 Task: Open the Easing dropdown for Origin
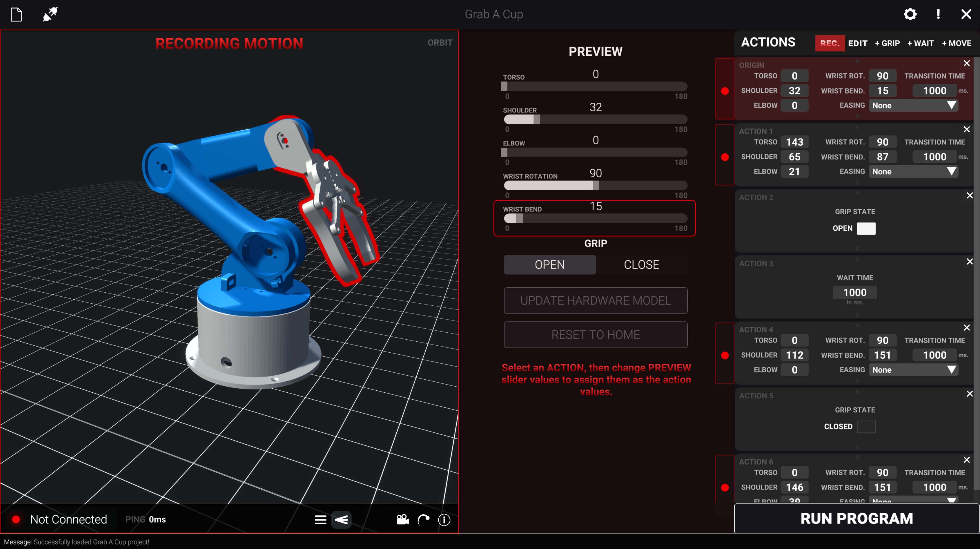click(x=913, y=105)
